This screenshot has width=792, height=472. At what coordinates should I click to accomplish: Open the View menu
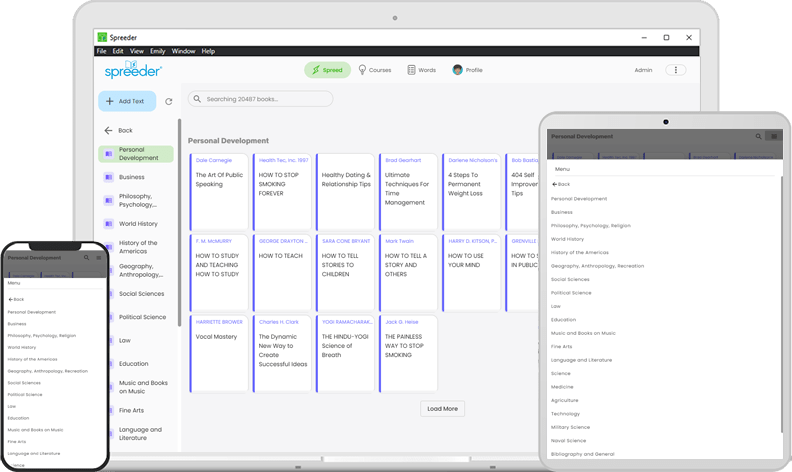136,51
